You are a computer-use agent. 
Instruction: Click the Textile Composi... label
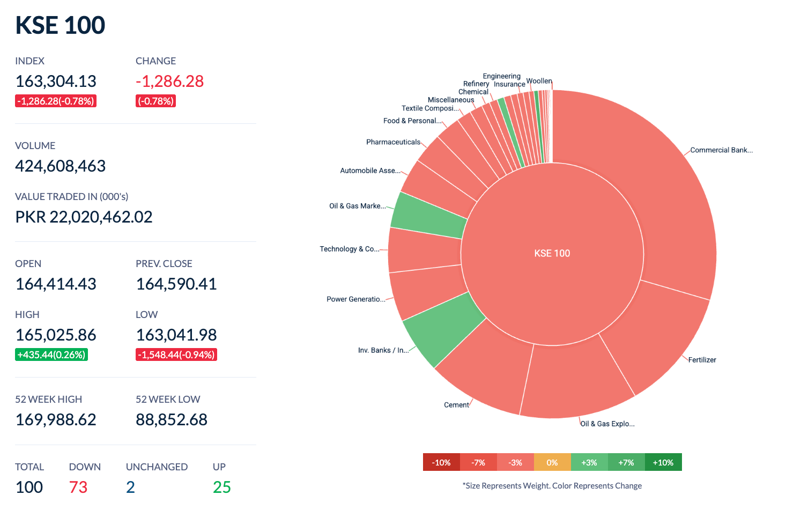431,108
